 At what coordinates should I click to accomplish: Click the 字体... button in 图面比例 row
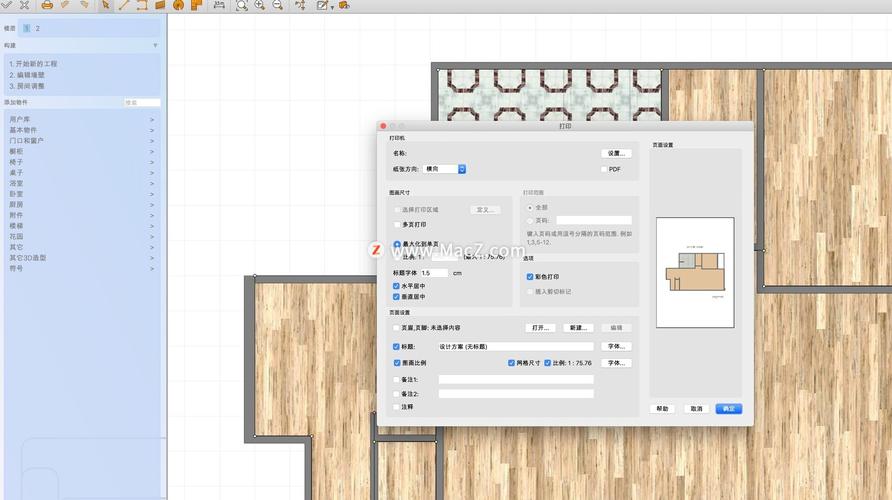tap(616, 363)
